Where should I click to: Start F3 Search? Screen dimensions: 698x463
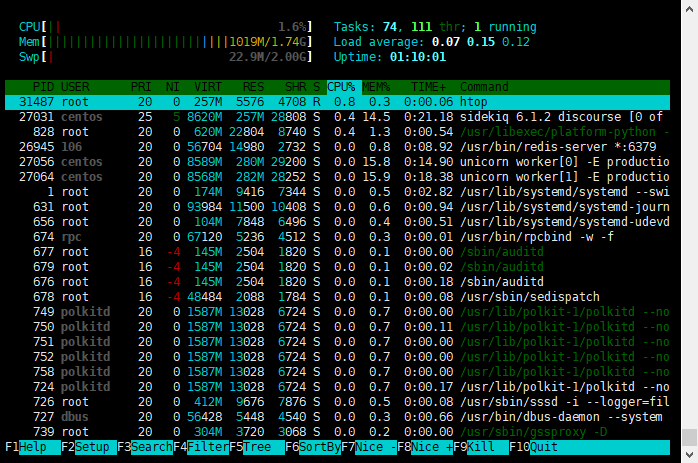click(145, 447)
